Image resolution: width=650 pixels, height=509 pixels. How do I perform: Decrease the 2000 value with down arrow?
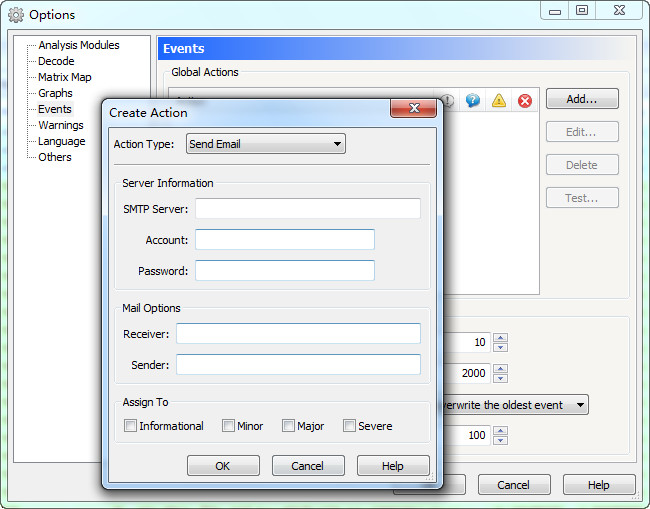pyautogui.click(x=500, y=378)
